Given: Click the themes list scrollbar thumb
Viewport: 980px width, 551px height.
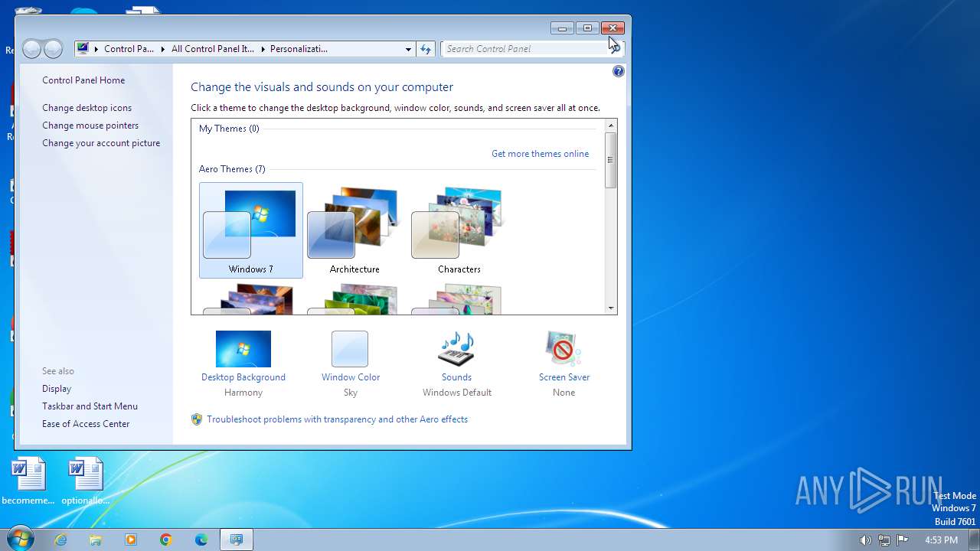Looking at the screenshot, I should pyautogui.click(x=611, y=160).
